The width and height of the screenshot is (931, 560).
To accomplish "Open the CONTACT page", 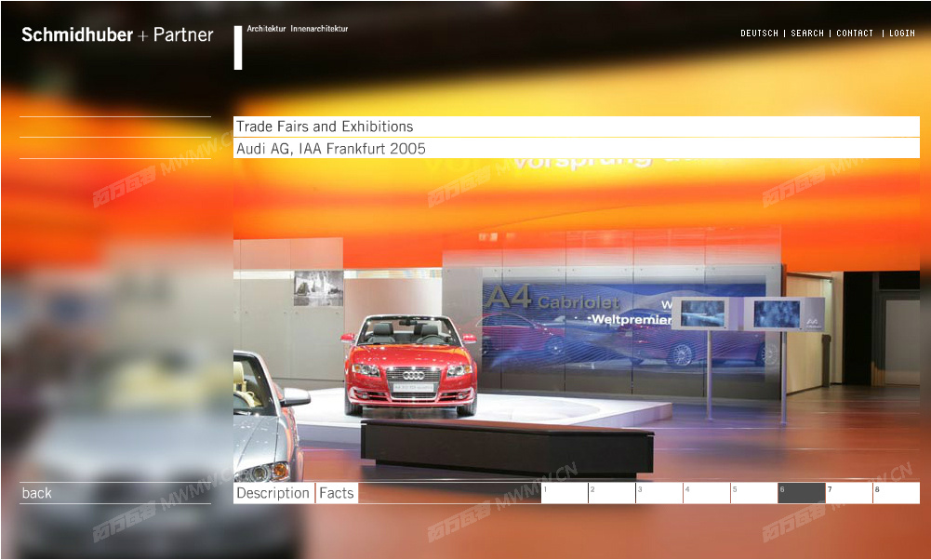I will click(x=855, y=33).
